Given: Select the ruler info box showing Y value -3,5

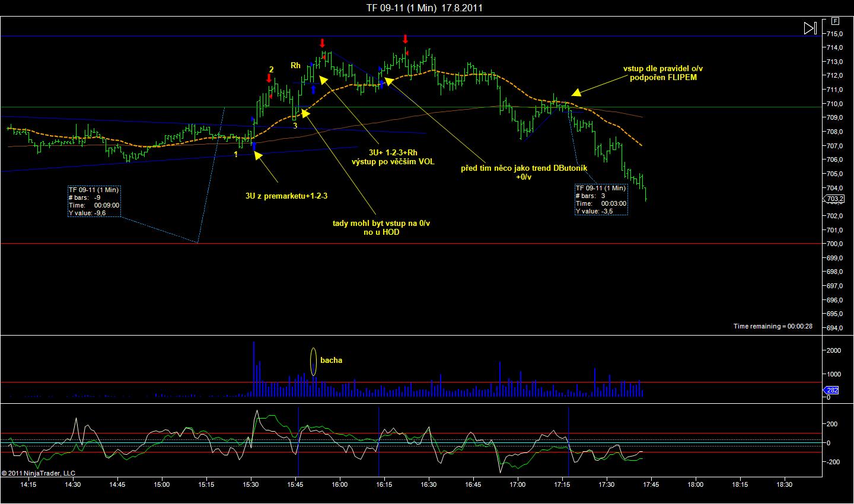Looking at the screenshot, I should pyautogui.click(x=601, y=199).
